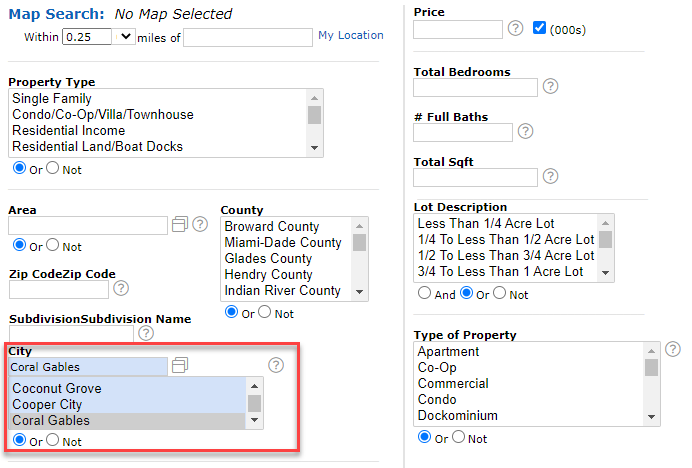Select Coconut Grove in the City list
Image resolution: width=692 pixels, height=468 pixels.
[57, 389]
